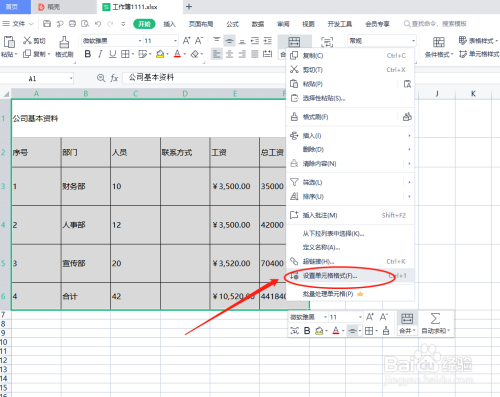Click ribbon Increase Font Size A+ icon
The image size is (500, 397).
186,41
